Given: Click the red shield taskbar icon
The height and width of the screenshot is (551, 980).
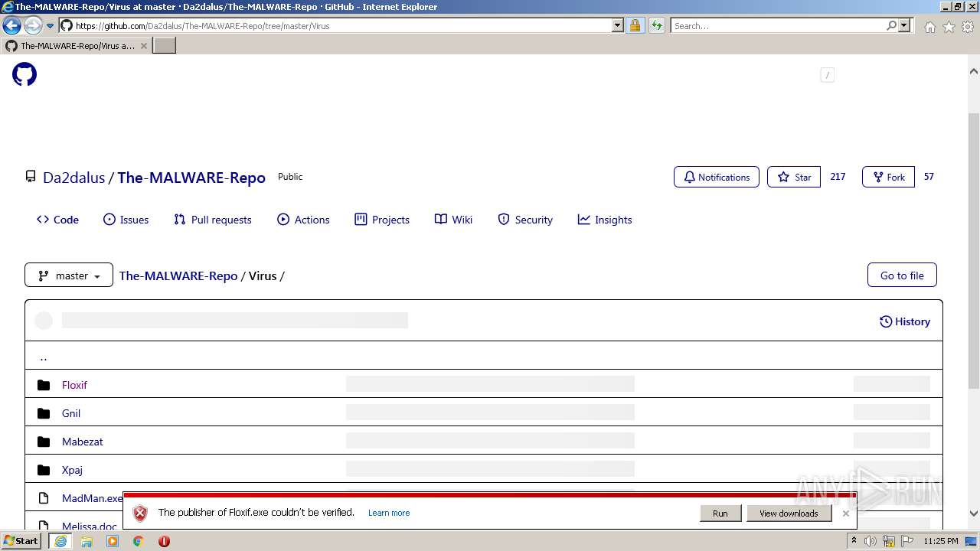Looking at the screenshot, I should pyautogui.click(x=164, y=541).
